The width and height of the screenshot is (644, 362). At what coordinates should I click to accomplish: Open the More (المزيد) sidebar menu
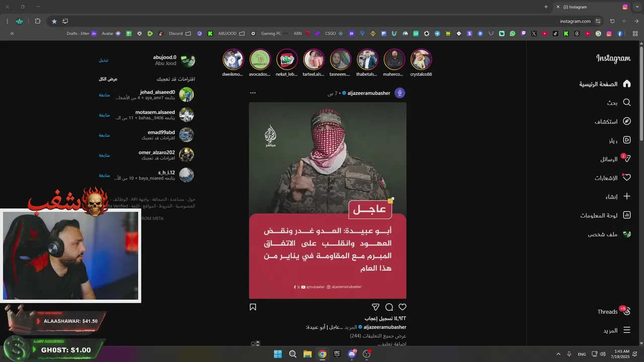(617, 330)
